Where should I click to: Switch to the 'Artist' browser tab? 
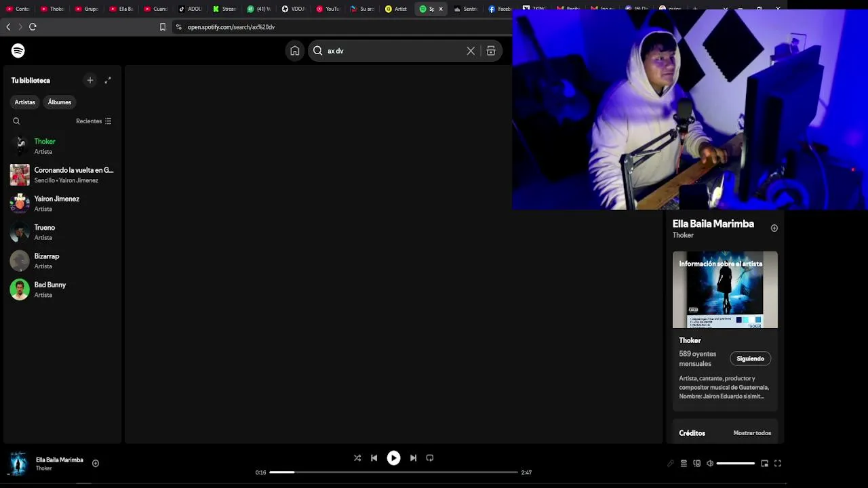tap(397, 9)
